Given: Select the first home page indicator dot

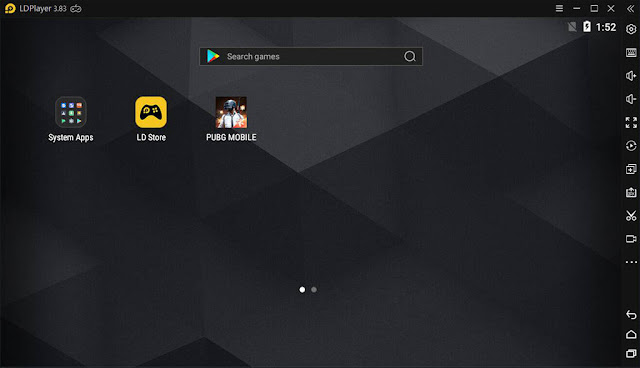Looking at the screenshot, I should pyautogui.click(x=302, y=290).
